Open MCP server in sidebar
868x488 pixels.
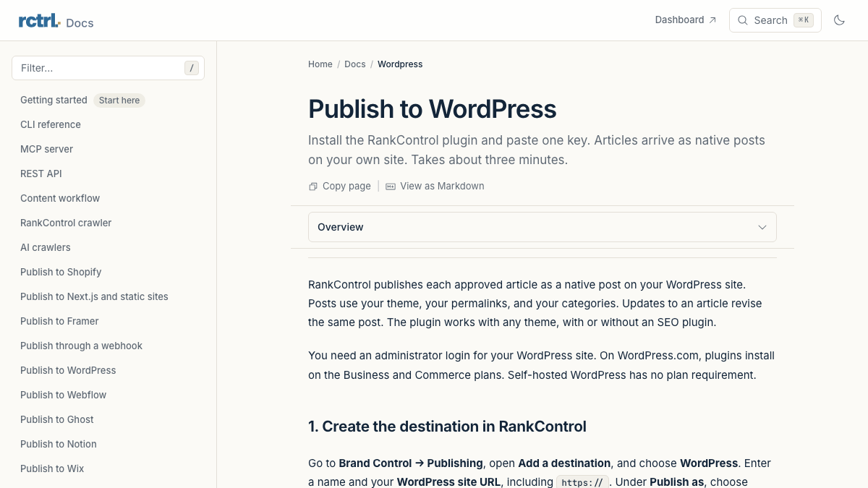point(46,149)
